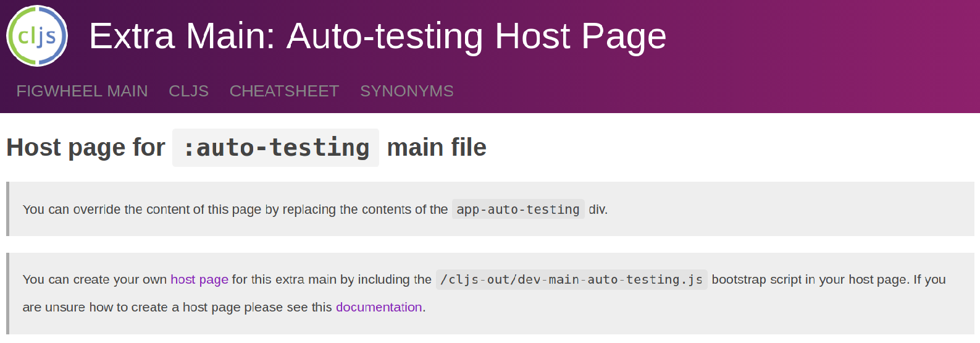Follow the host page hyperlink

coord(199,279)
